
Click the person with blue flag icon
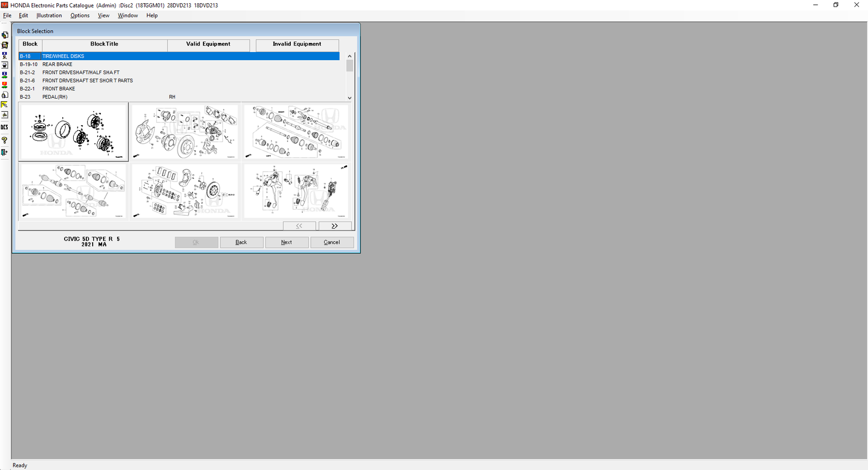point(4,55)
